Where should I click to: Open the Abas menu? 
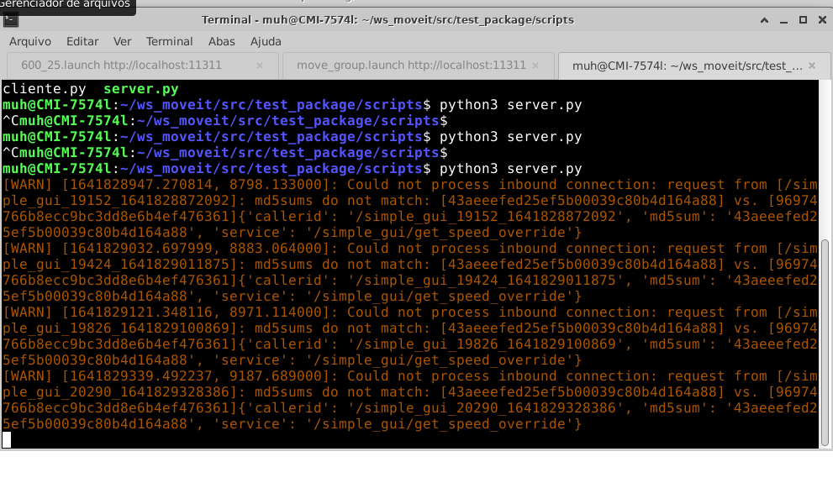point(221,41)
